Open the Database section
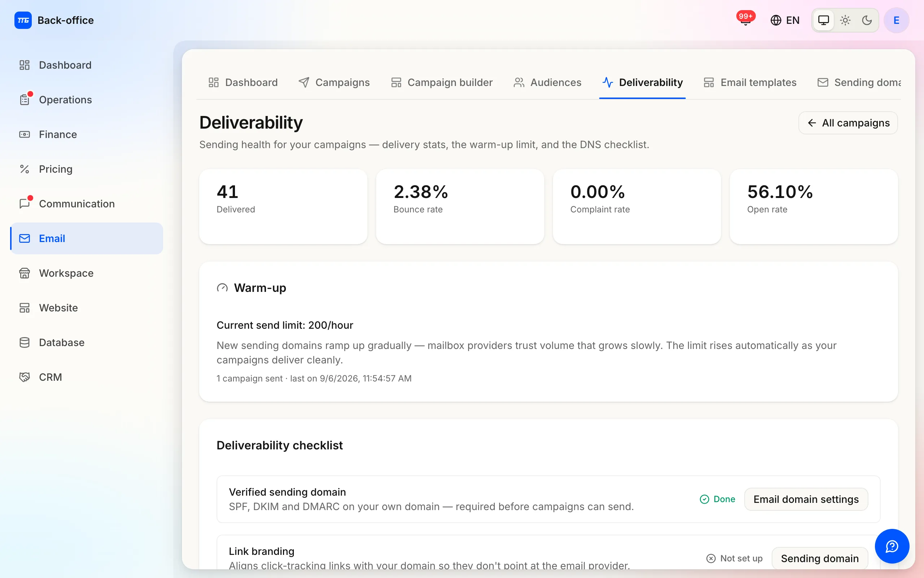 click(87, 342)
